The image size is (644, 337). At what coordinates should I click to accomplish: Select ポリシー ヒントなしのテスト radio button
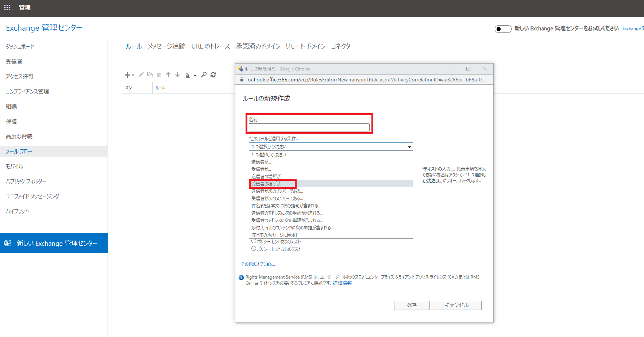[254, 249]
